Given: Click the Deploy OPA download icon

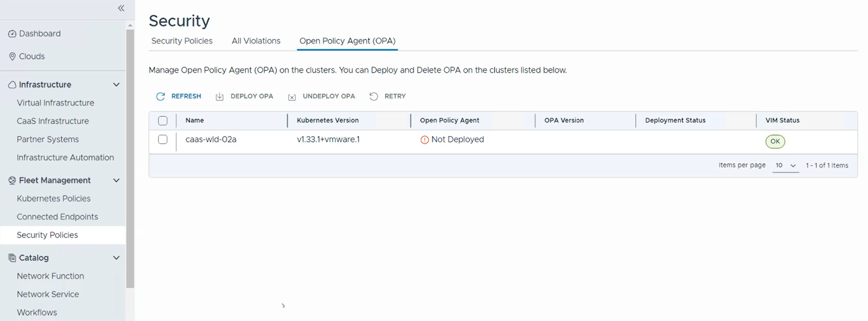Looking at the screenshot, I should 220,97.
